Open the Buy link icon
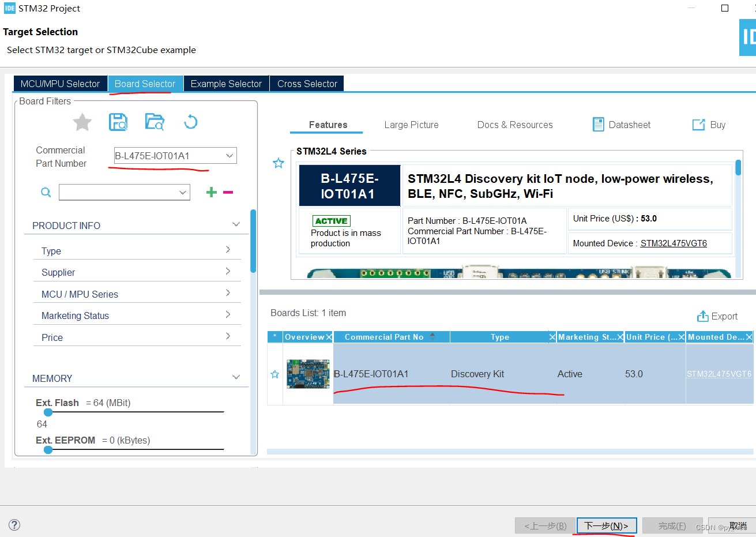The height and width of the screenshot is (537, 756). point(698,125)
